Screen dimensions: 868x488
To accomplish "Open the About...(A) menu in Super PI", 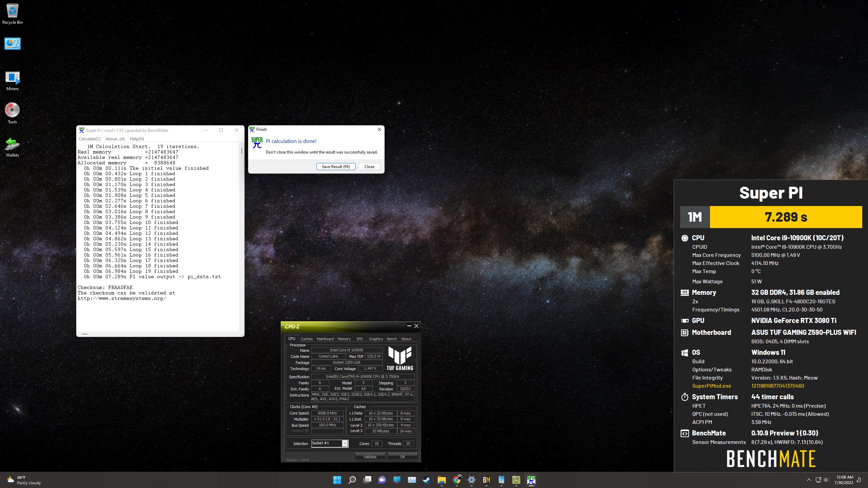I will pos(115,139).
